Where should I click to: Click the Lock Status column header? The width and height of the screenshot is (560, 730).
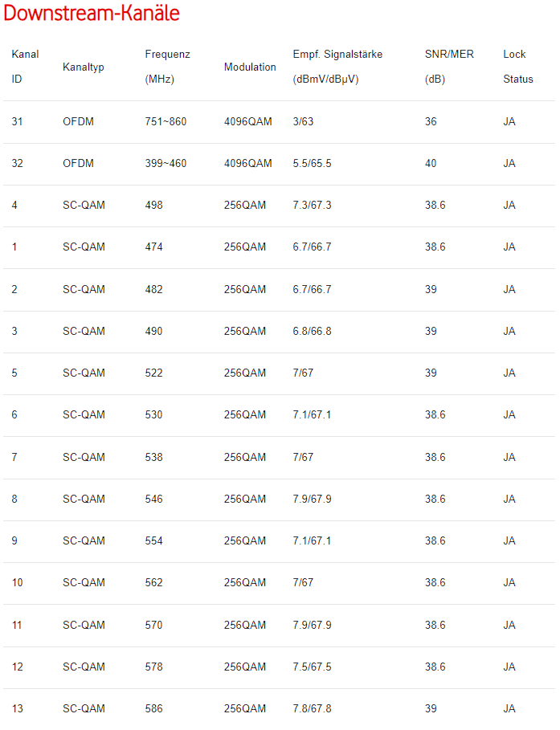pyautogui.click(x=517, y=67)
